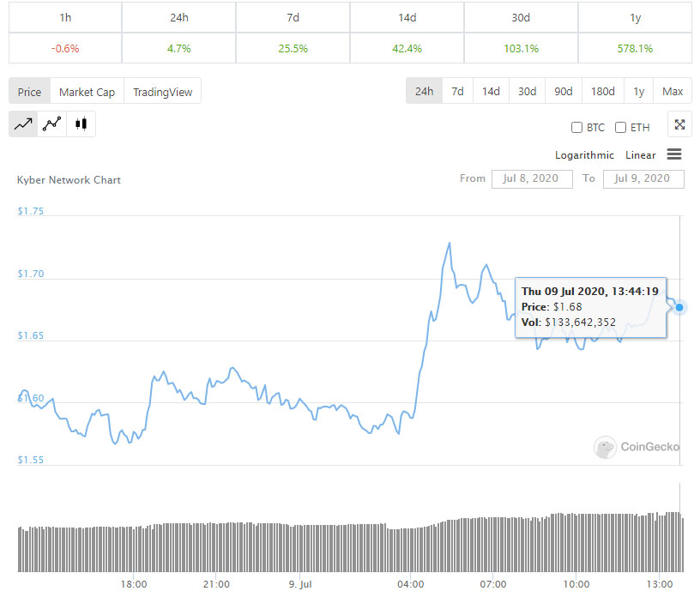Click the 21:00 time axis label
700x597 pixels.
[216, 584]
